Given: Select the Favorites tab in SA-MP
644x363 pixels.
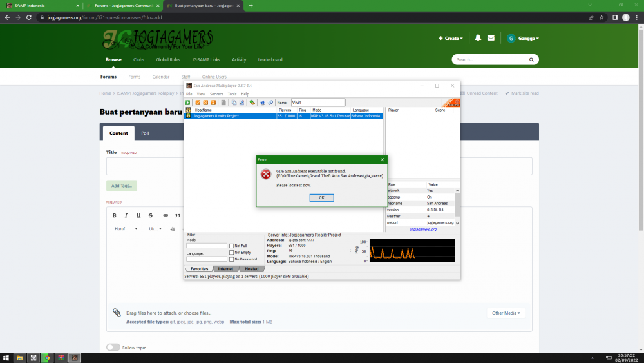Looking at the screenshot, I should pyautogui.click(x=199, y=269).
